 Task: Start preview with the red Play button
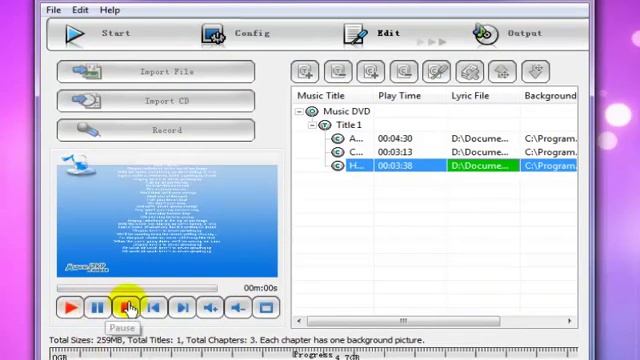(x=70, y=307)
